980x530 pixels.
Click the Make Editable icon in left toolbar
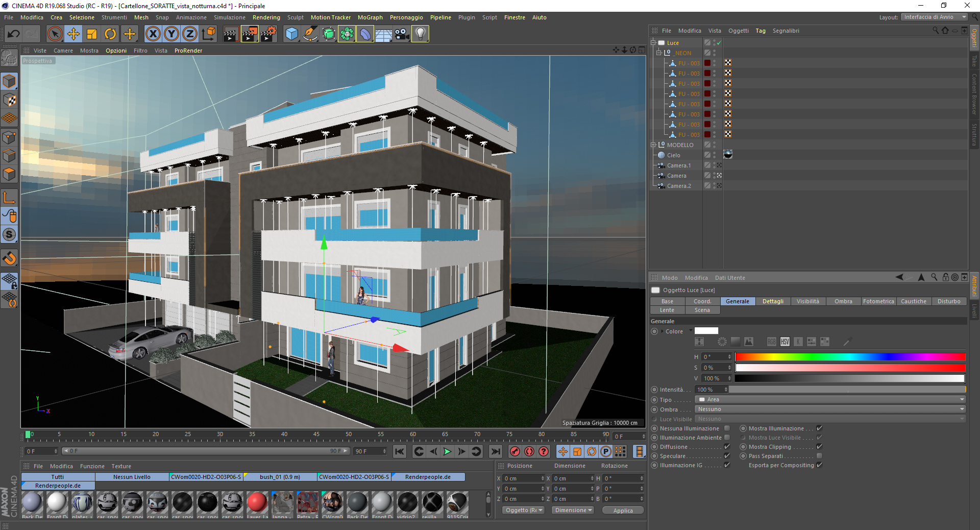(9, 58)
